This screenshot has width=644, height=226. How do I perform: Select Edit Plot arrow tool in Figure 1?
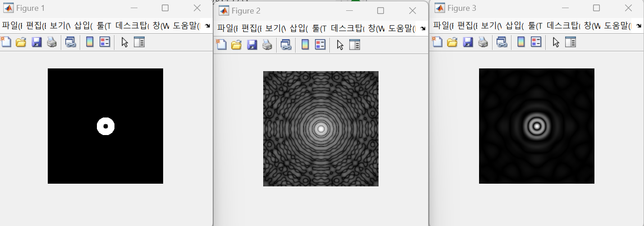[x=125, y=42]
